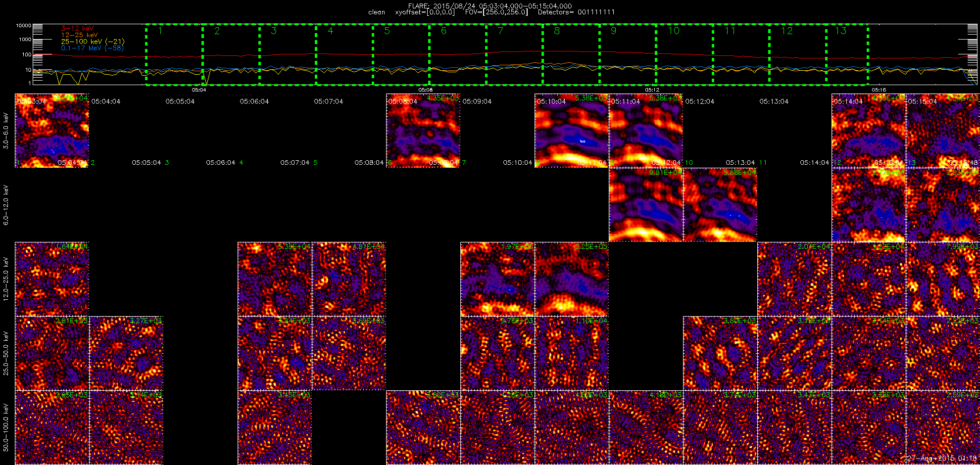Click the '05:04:04' start time label

[106, 101]
